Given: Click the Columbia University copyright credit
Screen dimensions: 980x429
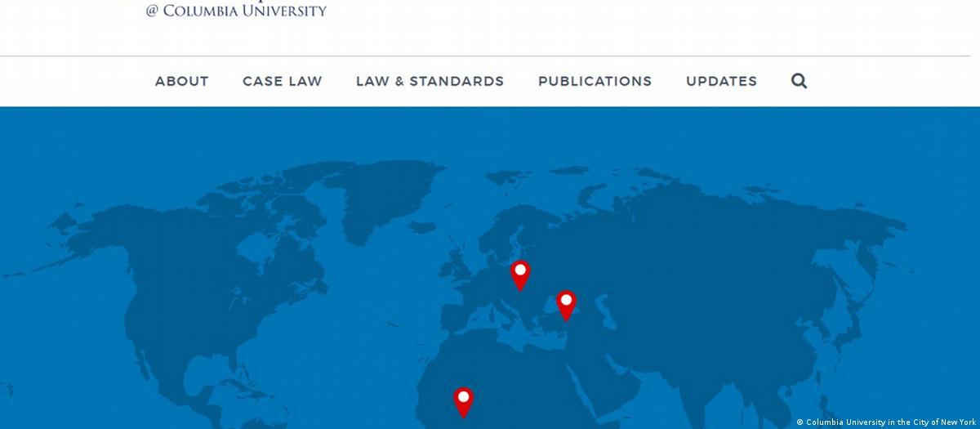Looking at the screenshot, I should pos(886,422).
